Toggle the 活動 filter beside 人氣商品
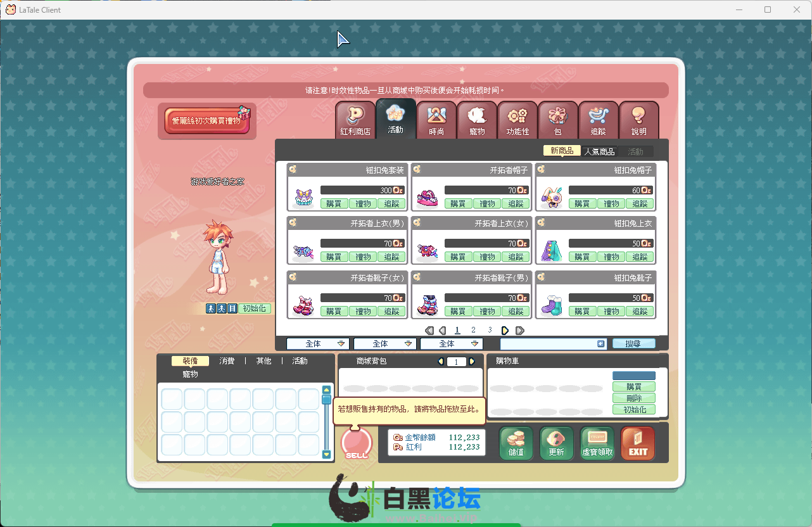This screenshot has height=527, width=812. pos(635,151)
